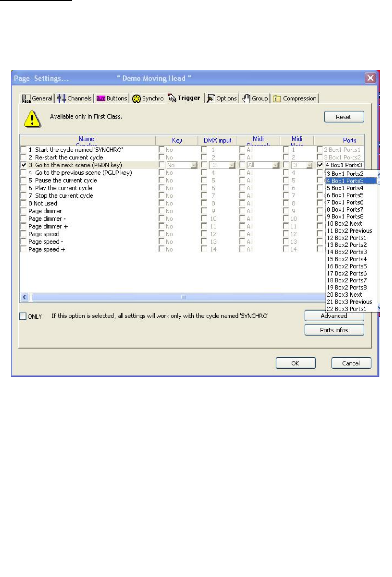Image resolution: width=392 pixels, height=577 pixels.
Task: Click the horizontal scrollbar thumb
Action: (x=178, y=297)
